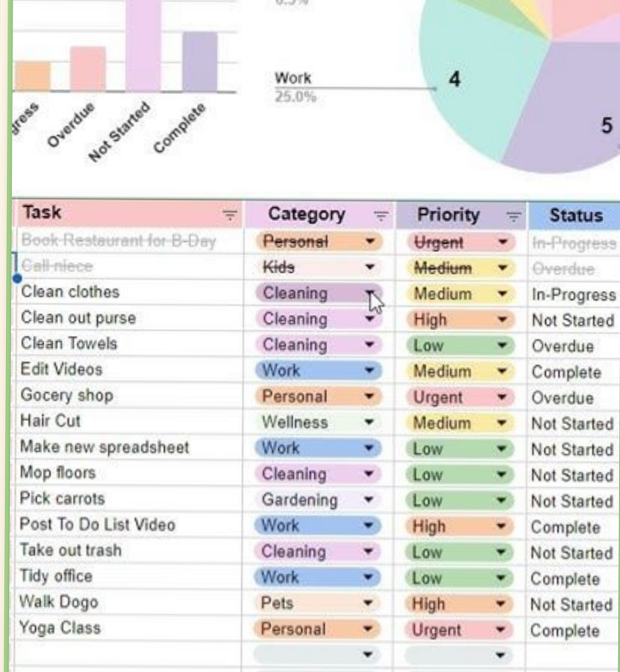620x672 pixels.
Task: Open category dropdown for Clean clothes
Action: [x=370, y=293]
